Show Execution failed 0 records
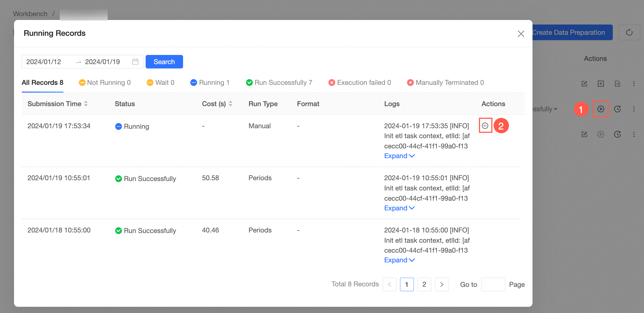The width and height of the screenshot is (644, 313). [x=359, y=82]
